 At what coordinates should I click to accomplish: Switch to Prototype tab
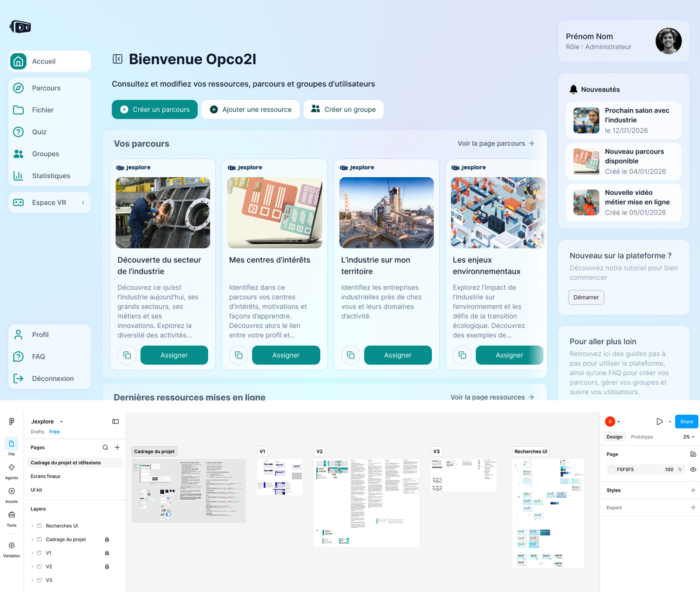tap(642, 437)
